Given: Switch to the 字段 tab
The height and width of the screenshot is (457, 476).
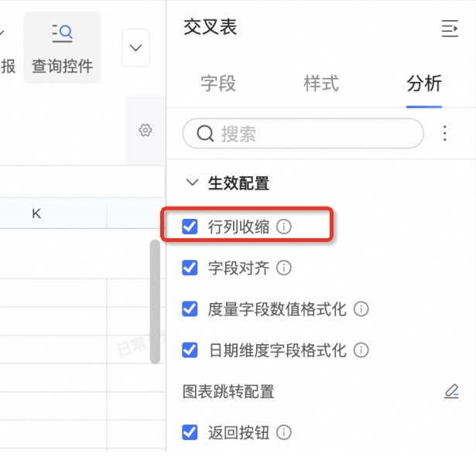Looking at the screenshot, I should [217, 84].
